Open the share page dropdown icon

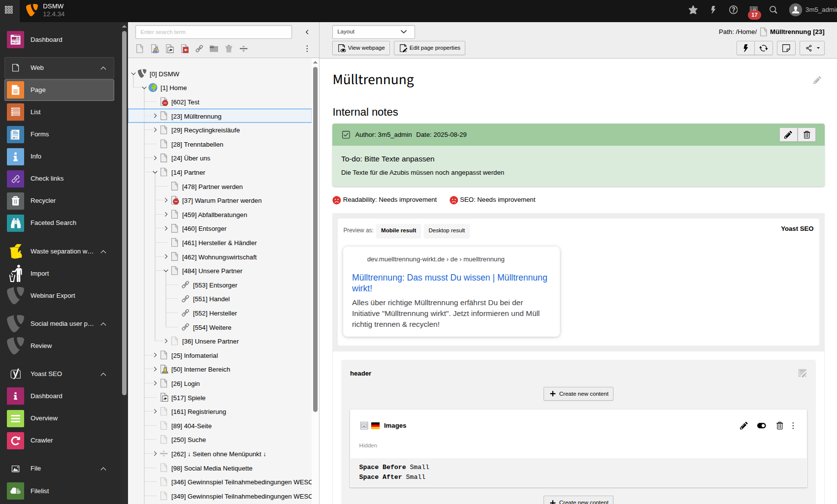click(812, 48)
